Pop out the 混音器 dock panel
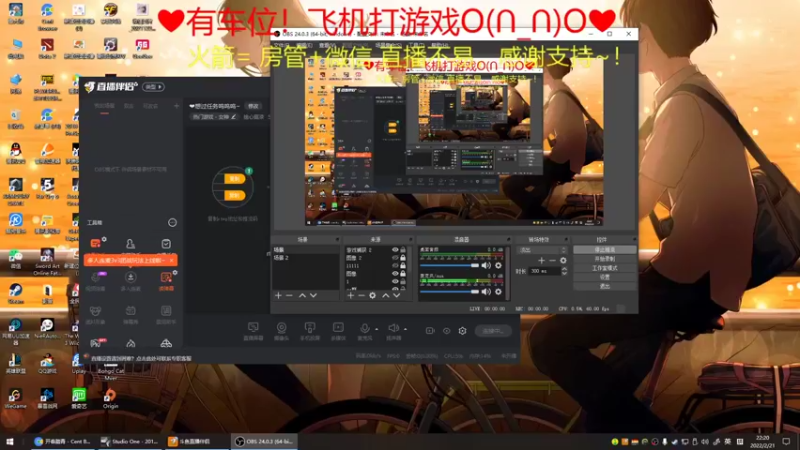Image resolution: width=800 pixels, height=450 pixels. pos(508,239)
